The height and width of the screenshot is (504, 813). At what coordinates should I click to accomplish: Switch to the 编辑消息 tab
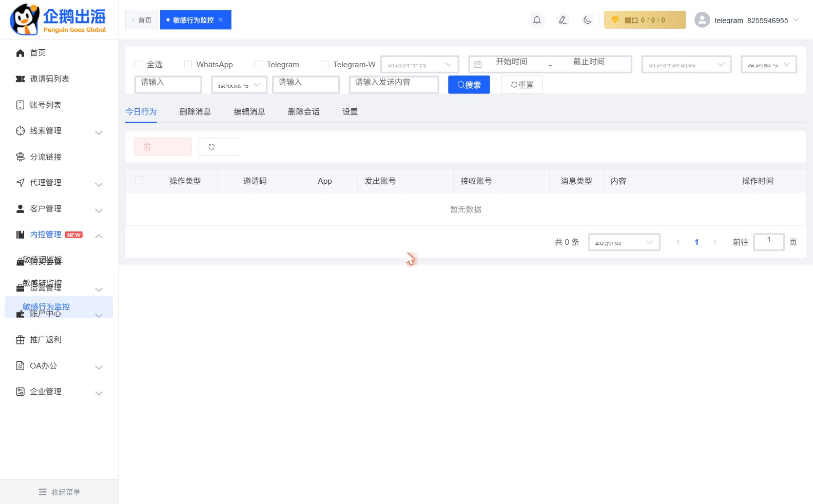249,112
